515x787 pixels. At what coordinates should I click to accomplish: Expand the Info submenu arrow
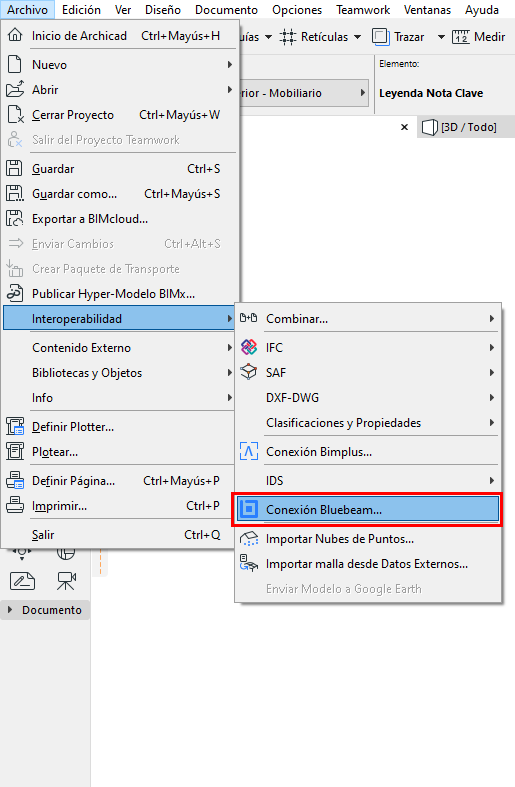tap(229, 398)
